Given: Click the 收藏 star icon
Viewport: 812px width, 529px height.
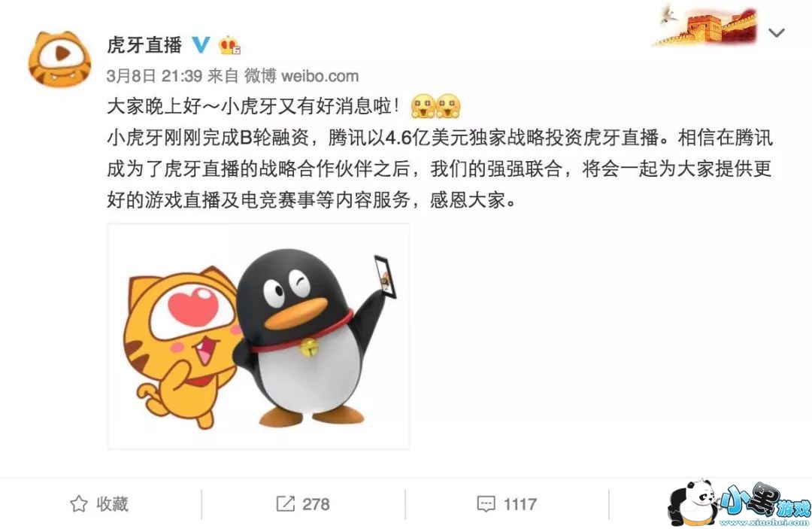Looking at the screenshot, I should 79,503.
